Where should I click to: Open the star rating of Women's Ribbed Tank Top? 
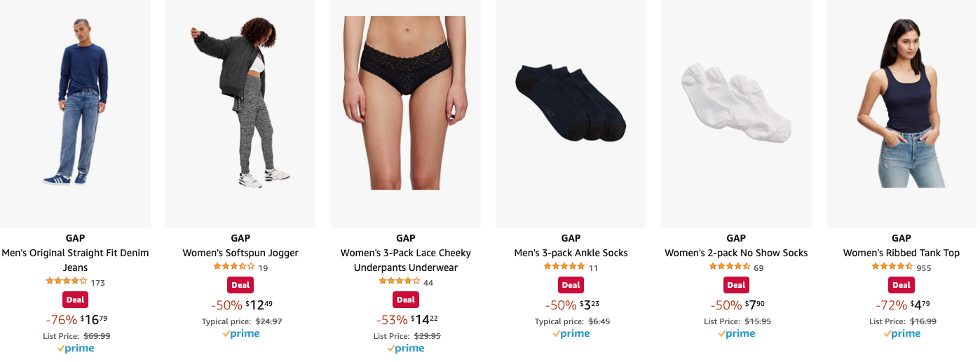point(892,267)
